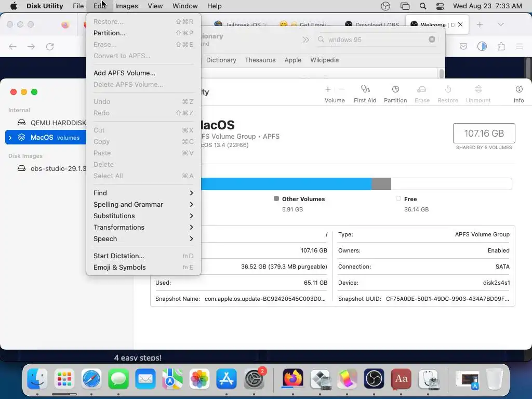
Task: Choose Add APFS Volume… from the Edit menu
Action: (144, 73)
